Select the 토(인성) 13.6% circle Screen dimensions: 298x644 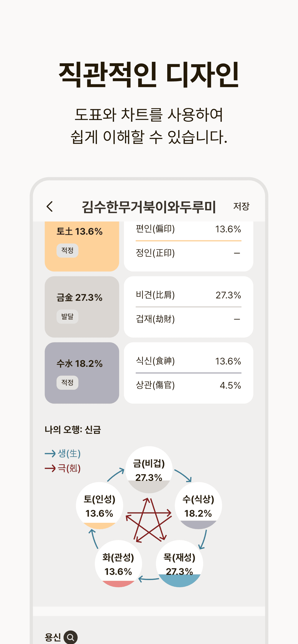tap(99, 506)
